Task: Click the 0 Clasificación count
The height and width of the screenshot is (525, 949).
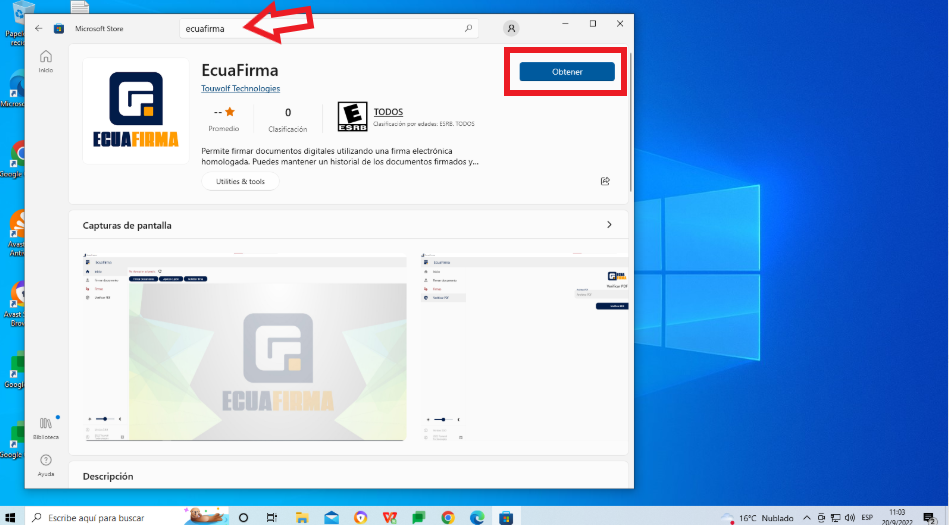Action: coord(287,119)
